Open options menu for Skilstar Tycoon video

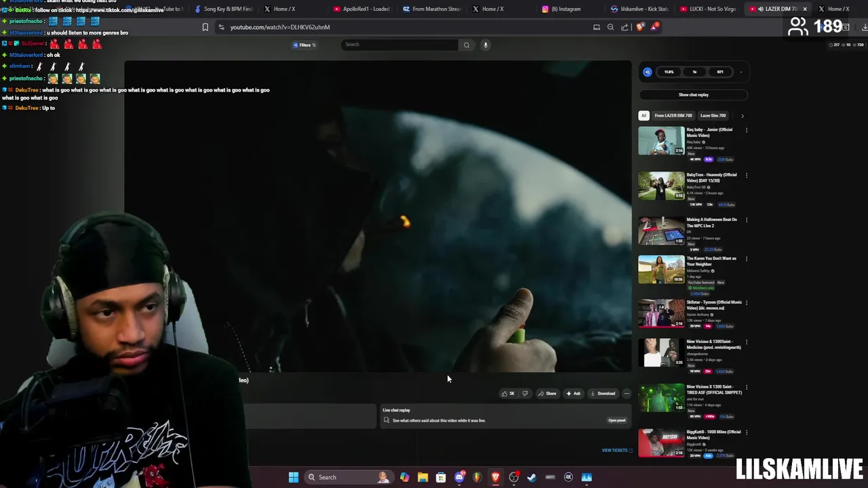[747, 303]
